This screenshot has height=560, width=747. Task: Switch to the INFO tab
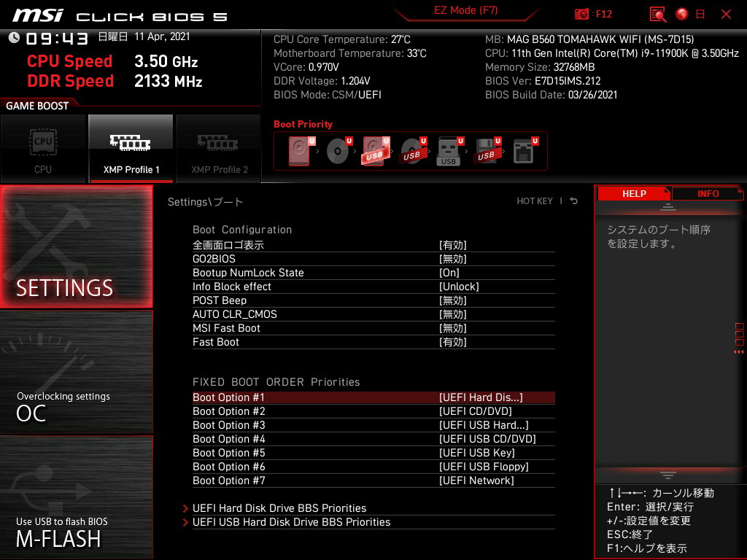(708, 193)
